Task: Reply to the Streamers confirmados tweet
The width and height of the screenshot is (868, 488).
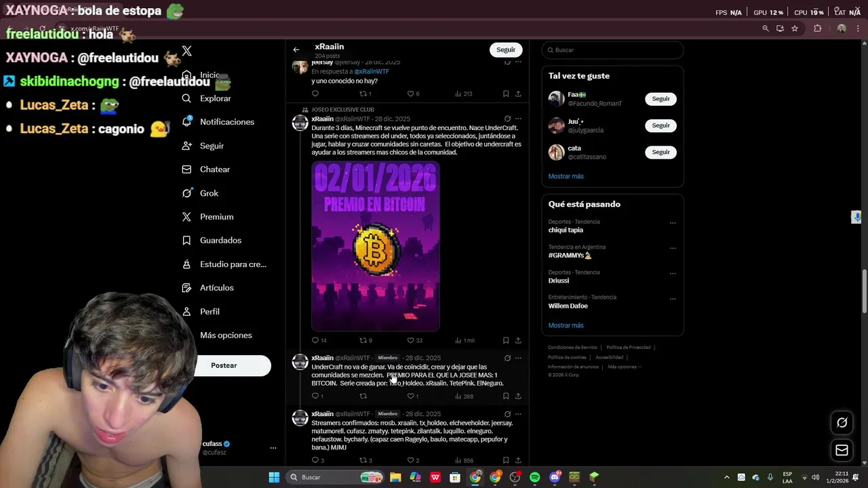Action: [x=315, y=460]
